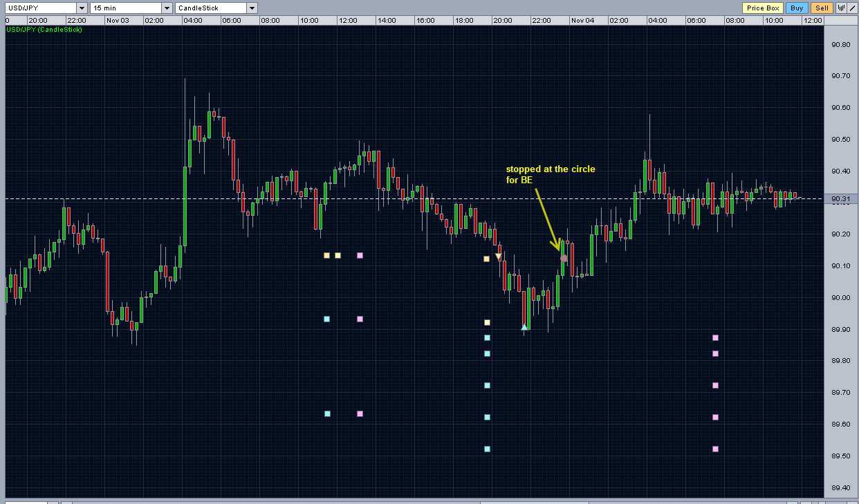The height and width of the screenshot is (504, 859).
Task: Open the CandleStick style dropdown arrow
Action: click(252, 8)
